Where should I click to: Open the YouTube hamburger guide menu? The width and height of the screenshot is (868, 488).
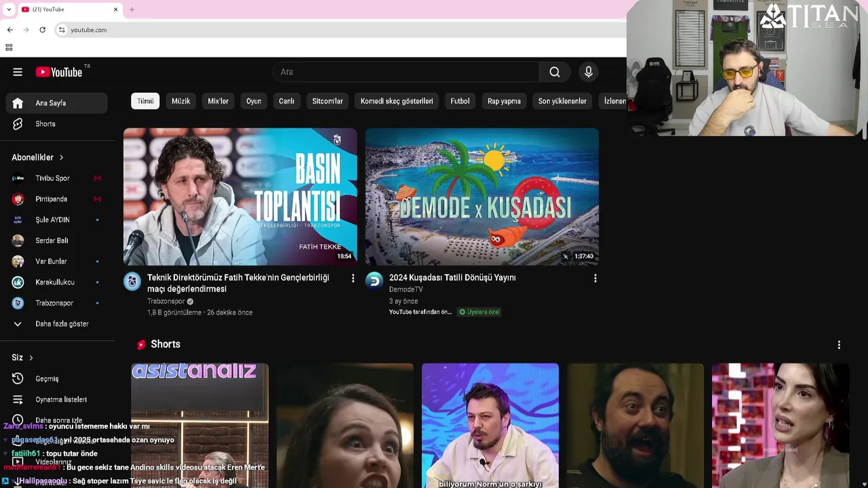(18, 72)
